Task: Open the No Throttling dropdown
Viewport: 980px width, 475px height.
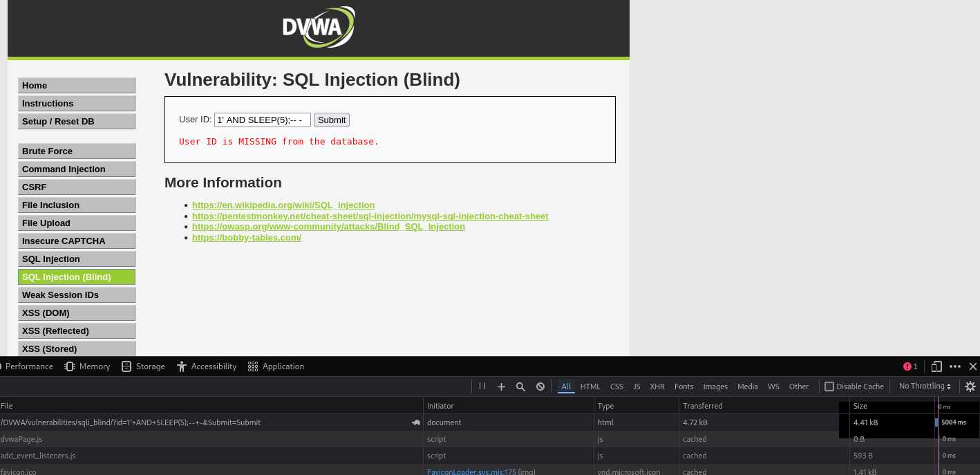Action: [x=925, y=386]
